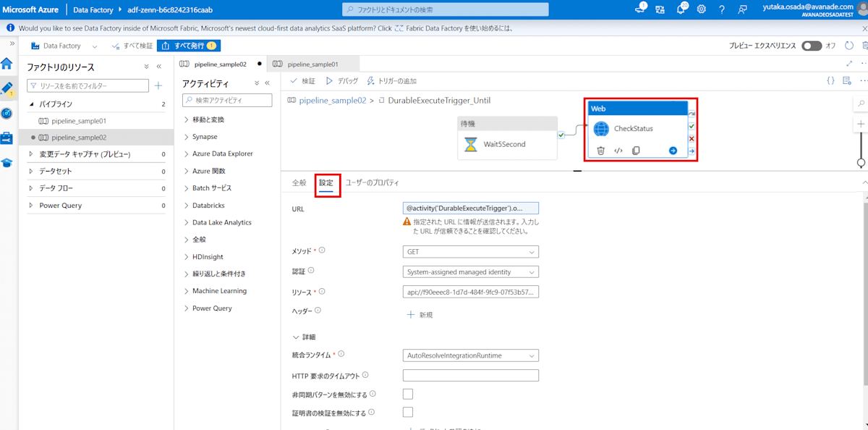868x430 pixels.
Task: Click the すべて検証 validate all button
Action: pos(132,46)
